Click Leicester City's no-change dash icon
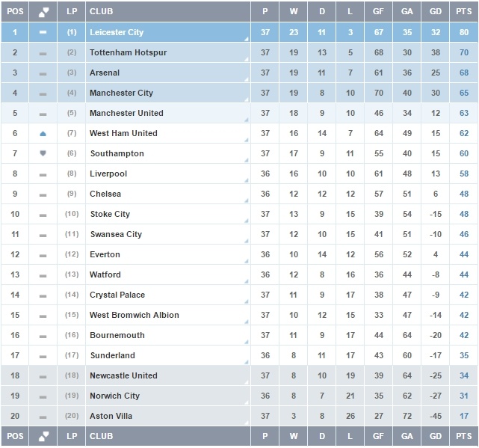 pos(43,32)
